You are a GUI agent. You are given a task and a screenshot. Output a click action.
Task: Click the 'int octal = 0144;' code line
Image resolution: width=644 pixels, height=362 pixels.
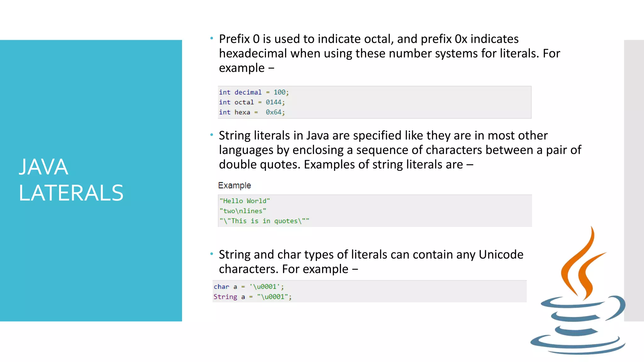click(x=252, y=102)
